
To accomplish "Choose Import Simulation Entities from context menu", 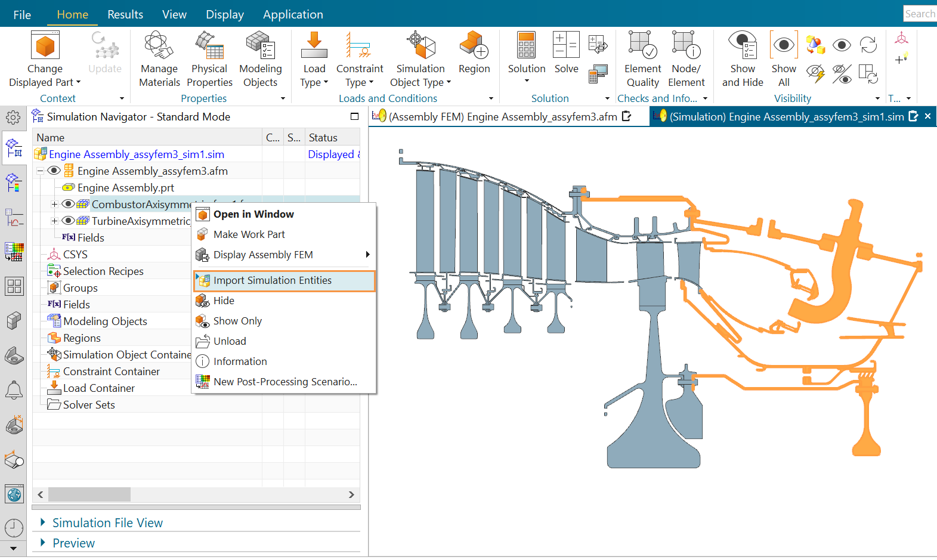I will [273, 280].
